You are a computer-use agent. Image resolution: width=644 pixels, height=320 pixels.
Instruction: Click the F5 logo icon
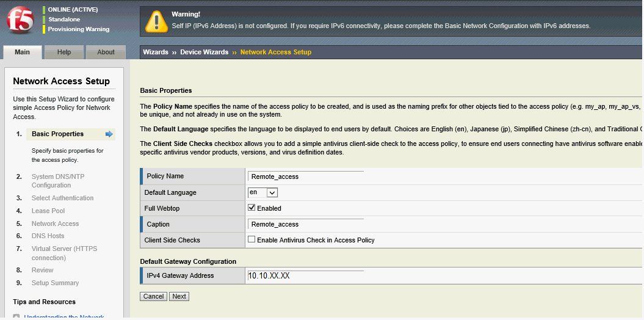pyautogui.click(x=20, y=21)
